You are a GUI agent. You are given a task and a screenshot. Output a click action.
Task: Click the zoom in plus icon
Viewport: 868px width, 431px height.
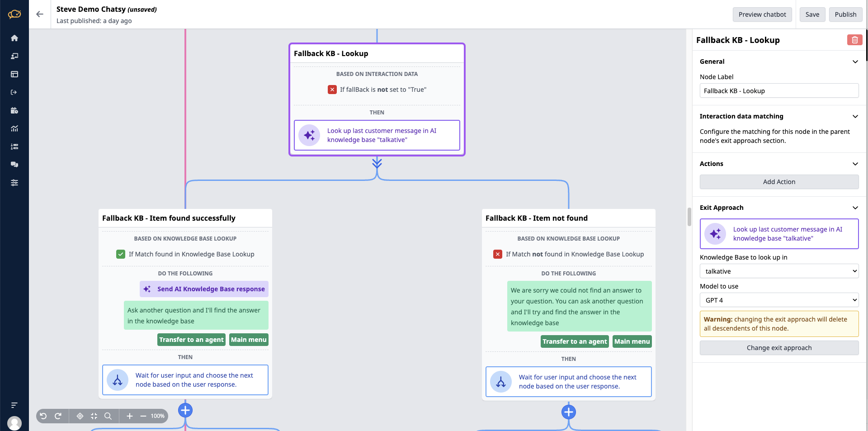pyautogui.click(x=130, y=416)
